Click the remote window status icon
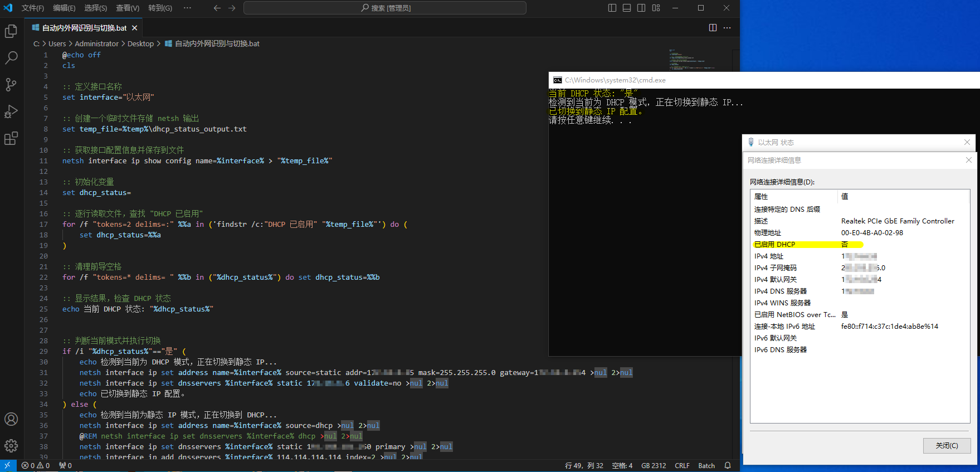The width and height of the screenshot is (980, 472). click(x=7, y=465)
